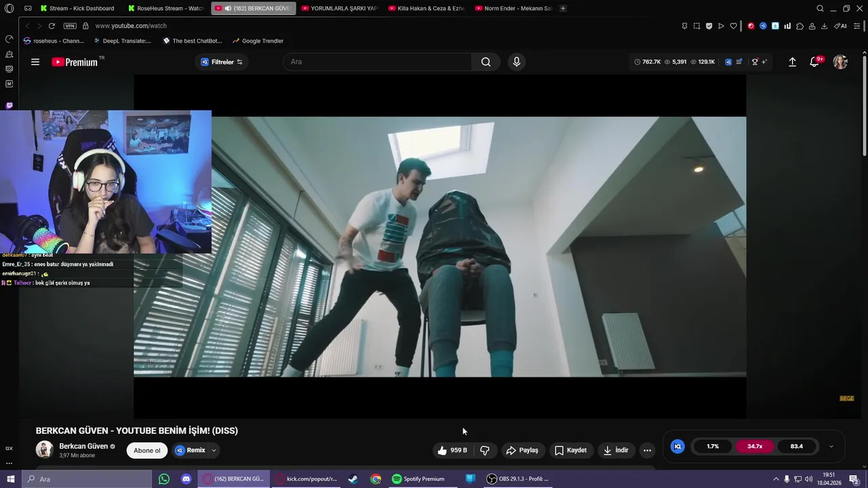Expand the Remix dropdown chevron

214,450
